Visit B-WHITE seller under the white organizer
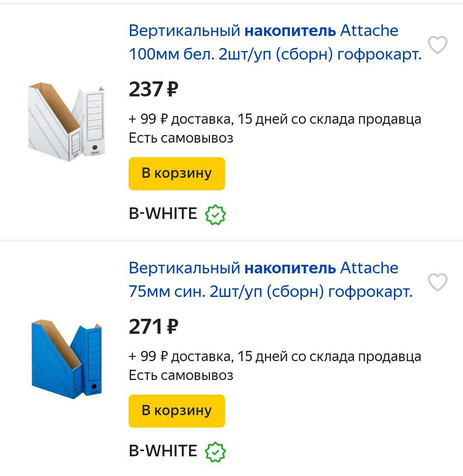 [163, 213]
